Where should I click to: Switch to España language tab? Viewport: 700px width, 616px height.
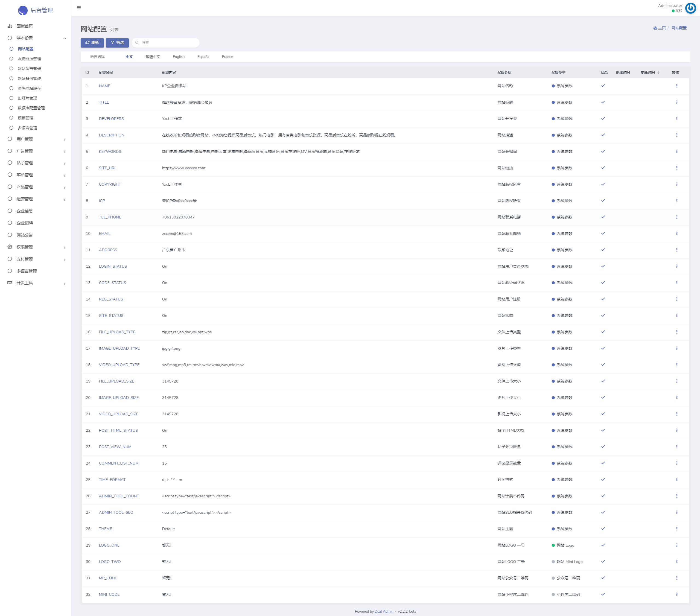pos(203,57)
